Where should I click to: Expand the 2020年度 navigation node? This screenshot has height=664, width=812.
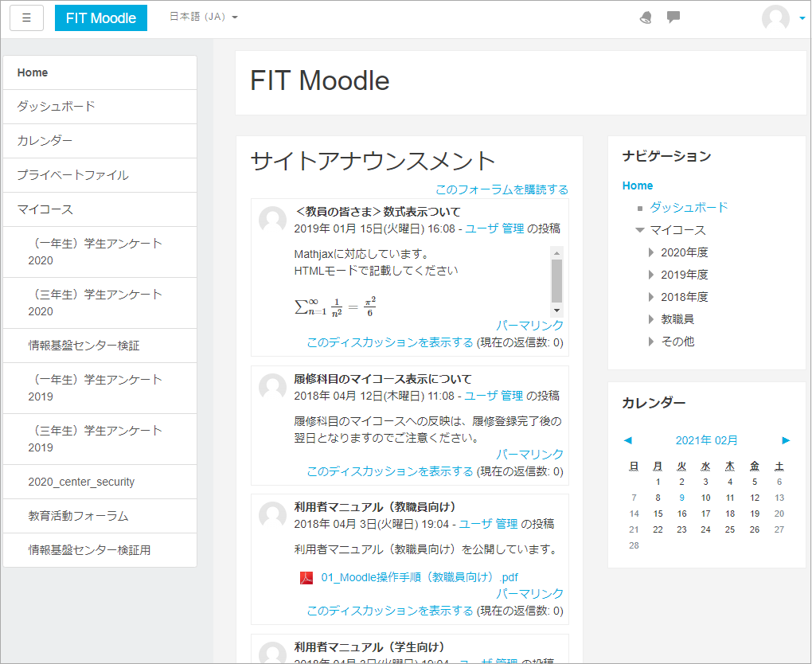coord(651,252)
